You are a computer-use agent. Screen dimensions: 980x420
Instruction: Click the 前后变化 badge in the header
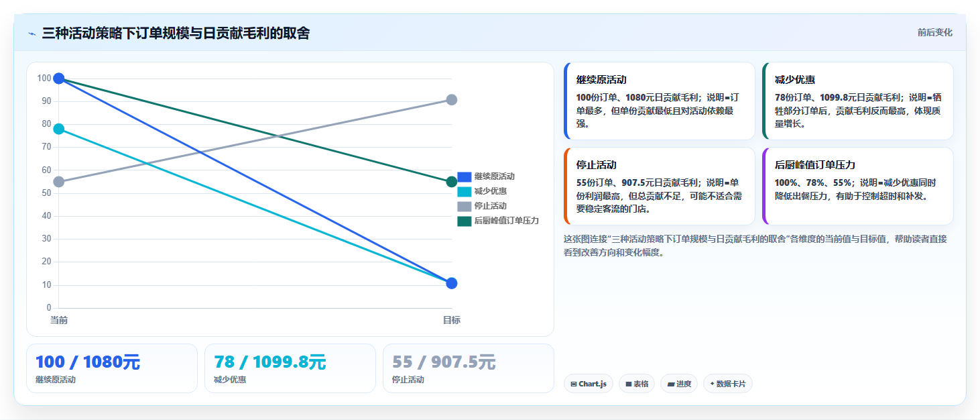(934, 33)
